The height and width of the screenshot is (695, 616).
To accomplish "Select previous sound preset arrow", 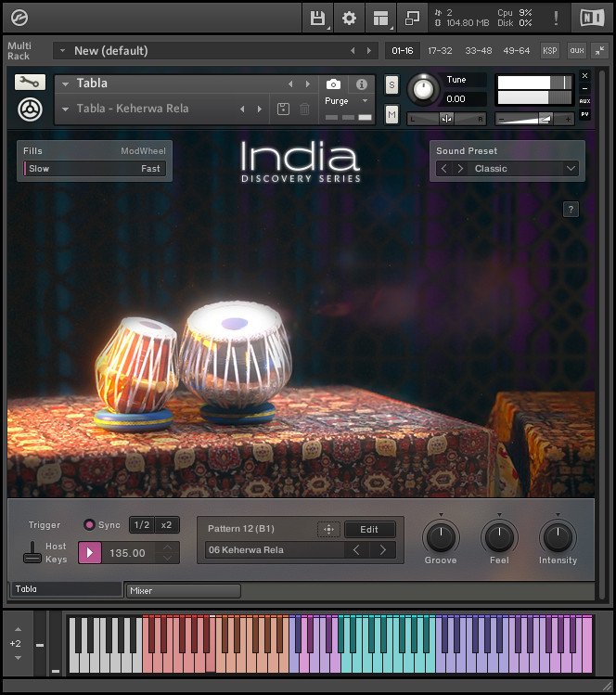I will (444, 169).
